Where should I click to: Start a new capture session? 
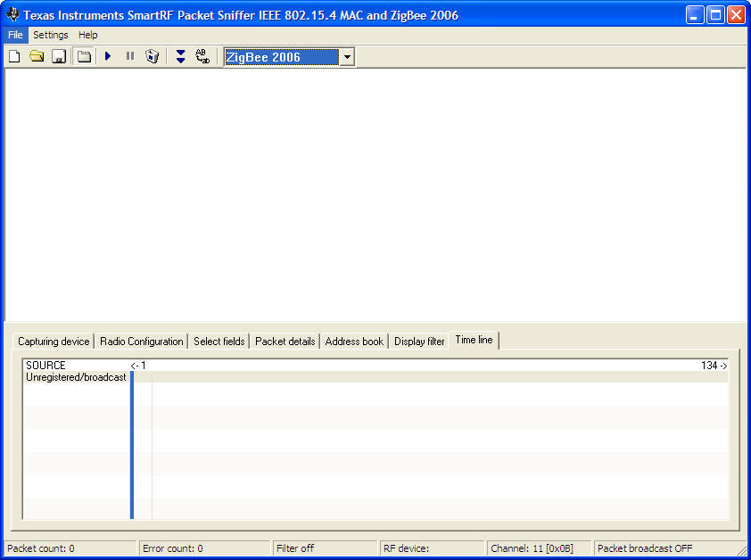[13, 55]
